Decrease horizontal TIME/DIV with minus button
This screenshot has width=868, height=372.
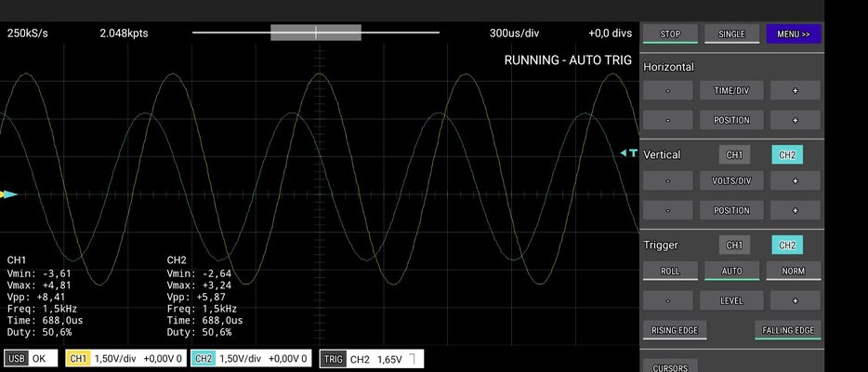click(x=667, y=90)
